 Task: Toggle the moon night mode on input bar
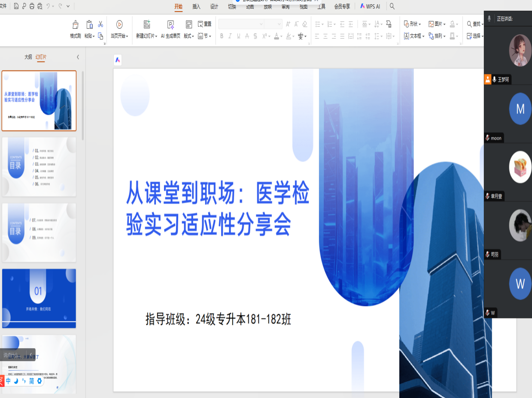point(16,381)
